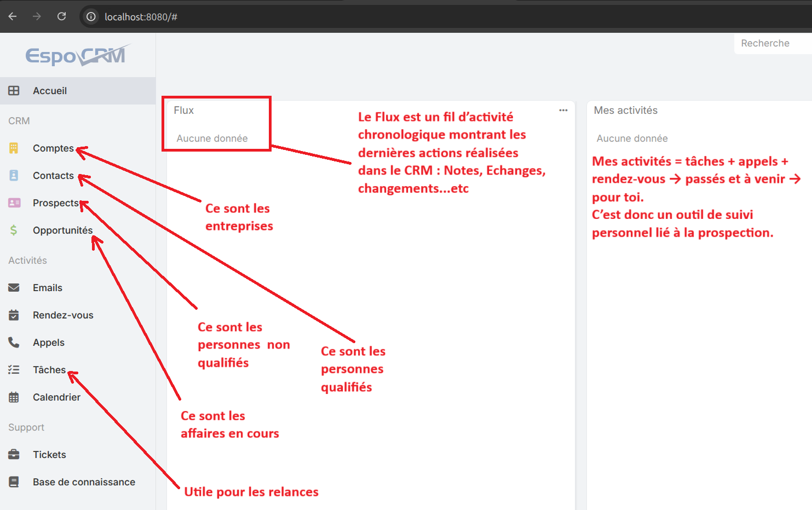Click the Mes activités dashlet title

[x=625, y=111]
